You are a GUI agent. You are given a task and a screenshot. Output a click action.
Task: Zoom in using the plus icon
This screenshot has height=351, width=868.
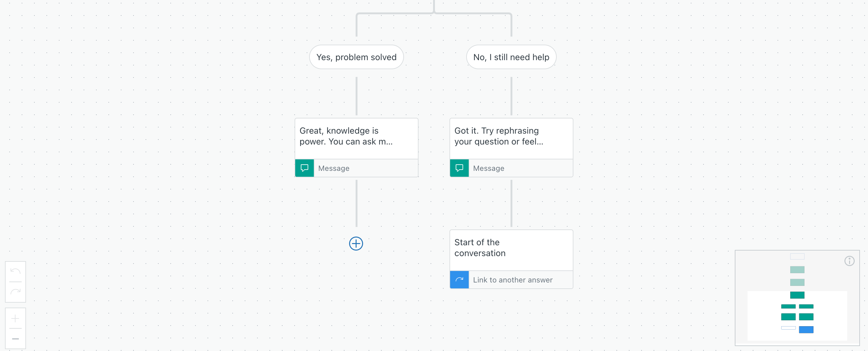point(15,318)
